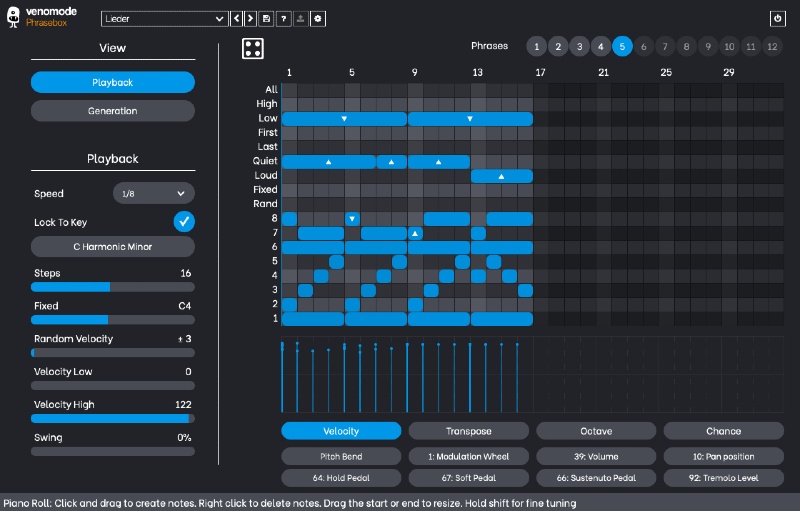
Task: Select the Transpose lane tab
Action: [469, 431]
